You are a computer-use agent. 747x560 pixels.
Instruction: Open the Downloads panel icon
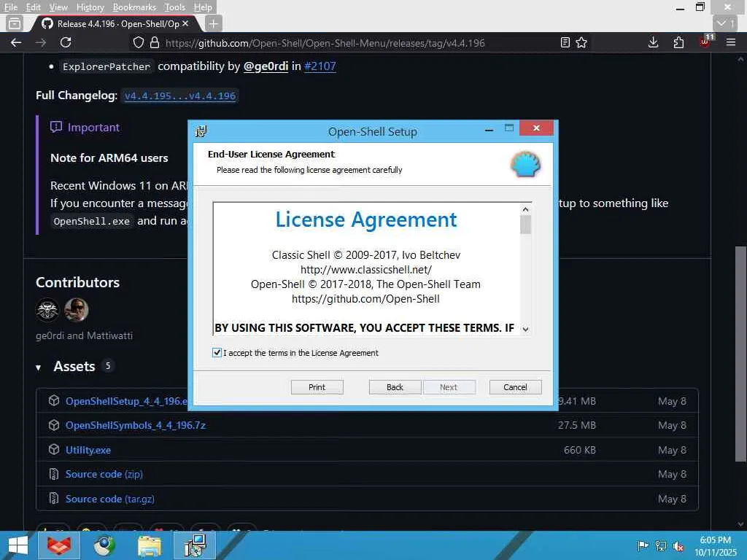654,43
